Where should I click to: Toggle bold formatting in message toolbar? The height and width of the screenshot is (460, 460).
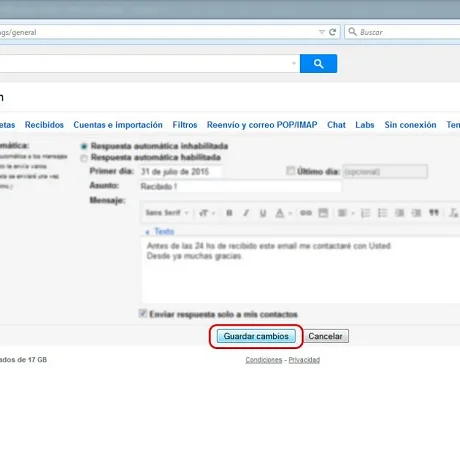[229, 213]
